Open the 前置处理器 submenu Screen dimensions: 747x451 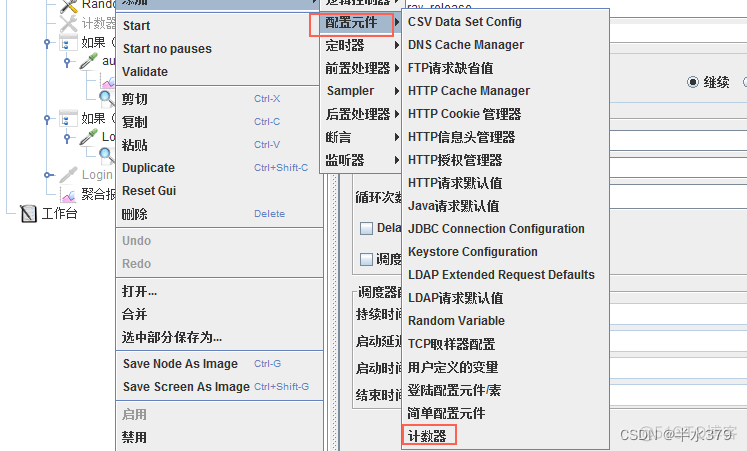click(361, 68)
